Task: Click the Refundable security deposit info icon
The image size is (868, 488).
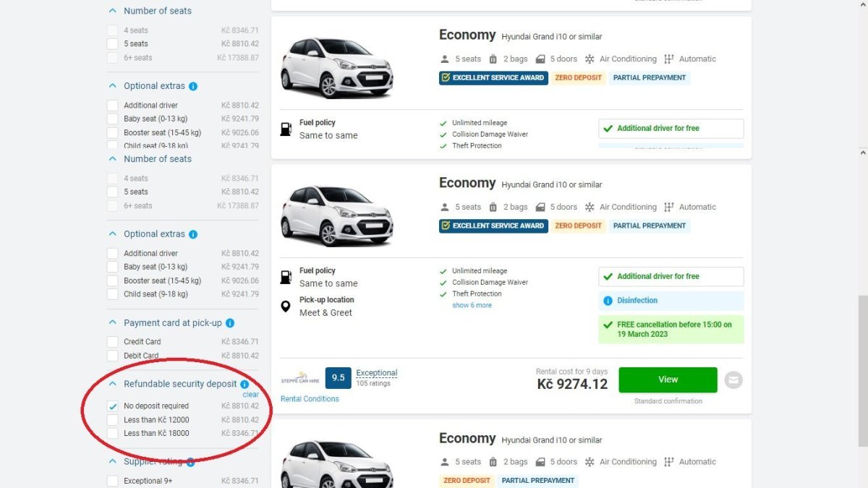Action: click(244, 385)
